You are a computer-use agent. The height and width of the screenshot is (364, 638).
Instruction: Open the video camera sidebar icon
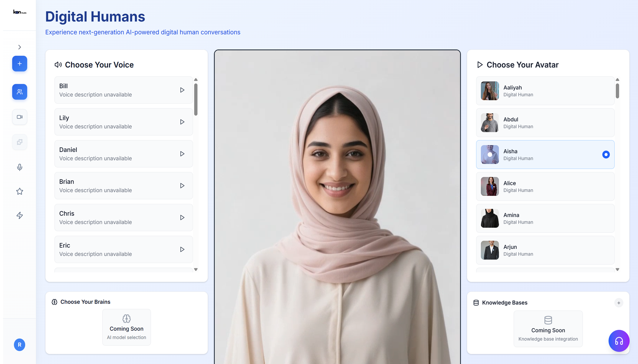(20, 117)
